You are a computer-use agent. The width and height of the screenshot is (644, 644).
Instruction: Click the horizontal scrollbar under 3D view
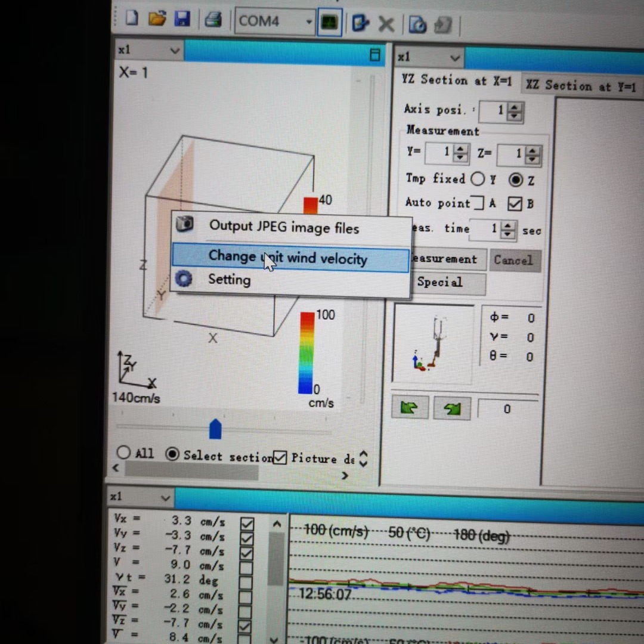tap(191, 470)
